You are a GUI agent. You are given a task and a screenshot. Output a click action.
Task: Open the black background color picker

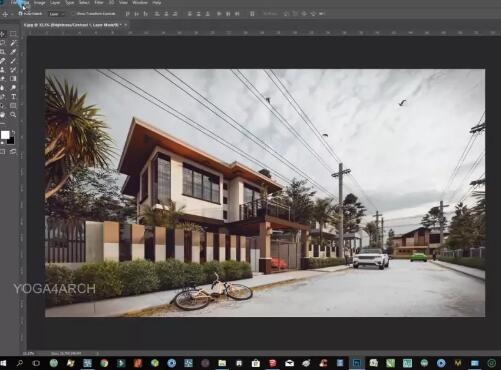[x=11, y=141]
